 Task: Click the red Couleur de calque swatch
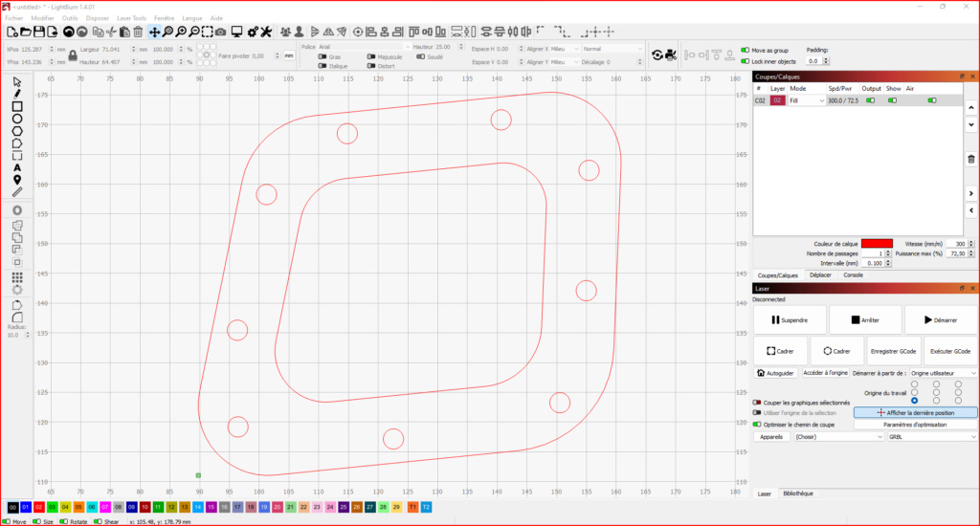coord(877,244)
